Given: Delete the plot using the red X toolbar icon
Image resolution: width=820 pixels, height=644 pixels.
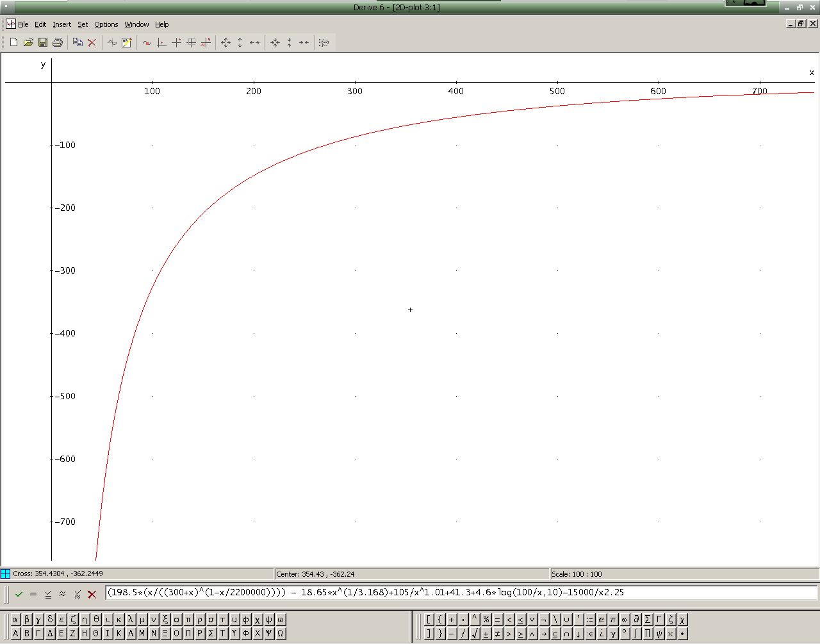Looking at the screenshot, I should click(x=92, y=42).
